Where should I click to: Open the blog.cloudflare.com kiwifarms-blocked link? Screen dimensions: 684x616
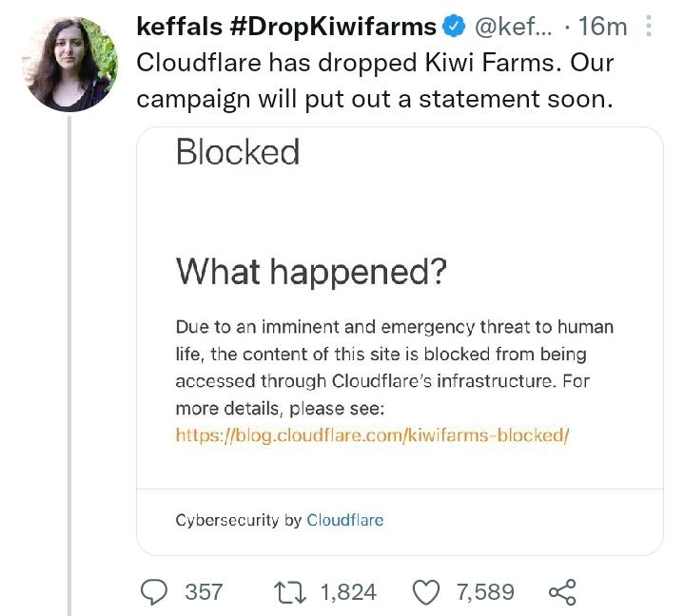372,435
